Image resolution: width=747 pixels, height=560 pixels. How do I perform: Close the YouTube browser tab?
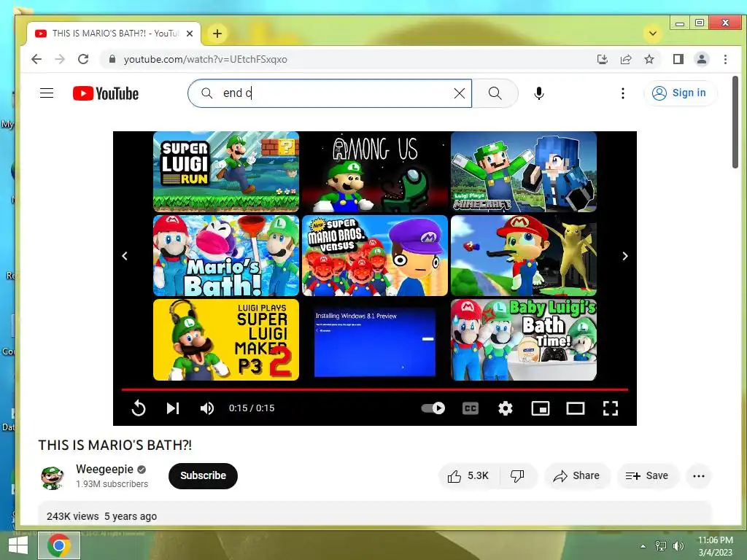190,34
